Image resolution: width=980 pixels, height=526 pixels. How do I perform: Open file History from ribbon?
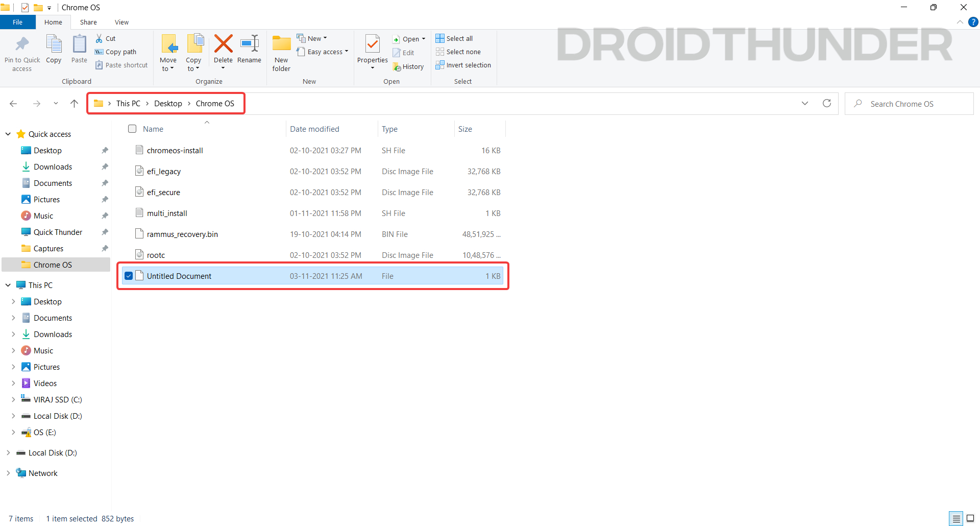(x=408, y=66)
